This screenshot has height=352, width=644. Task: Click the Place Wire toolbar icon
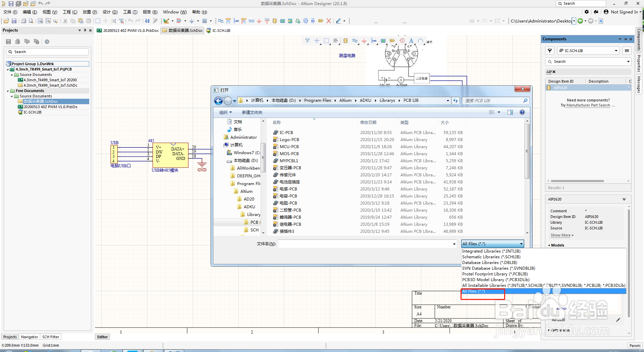(x=220, y=21)
